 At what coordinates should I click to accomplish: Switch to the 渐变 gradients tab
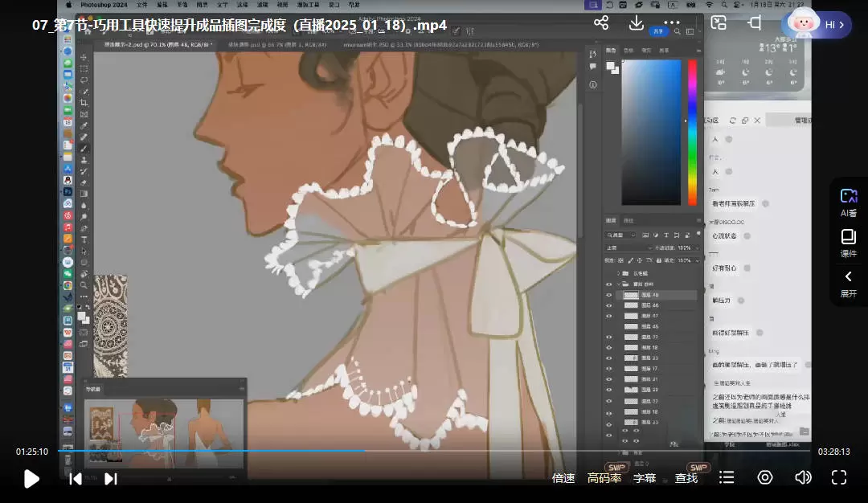[646, 51]
